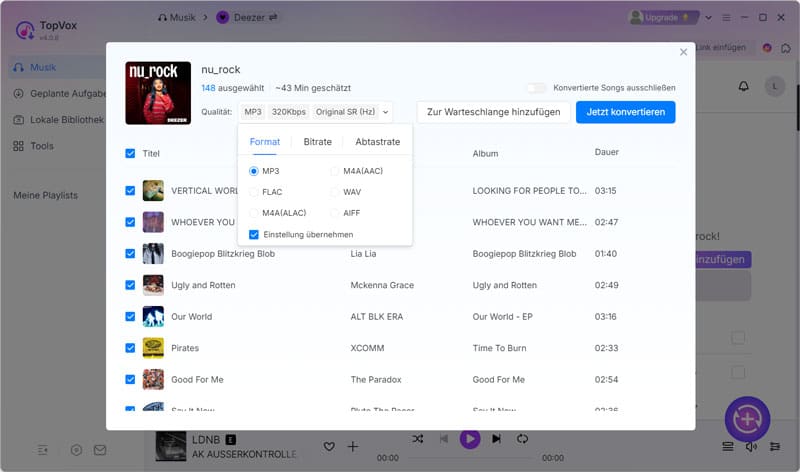Click the playback progress bar
The height and width of the screenshot is (472, 800).
pyautogui.click(x=470, y=458)
